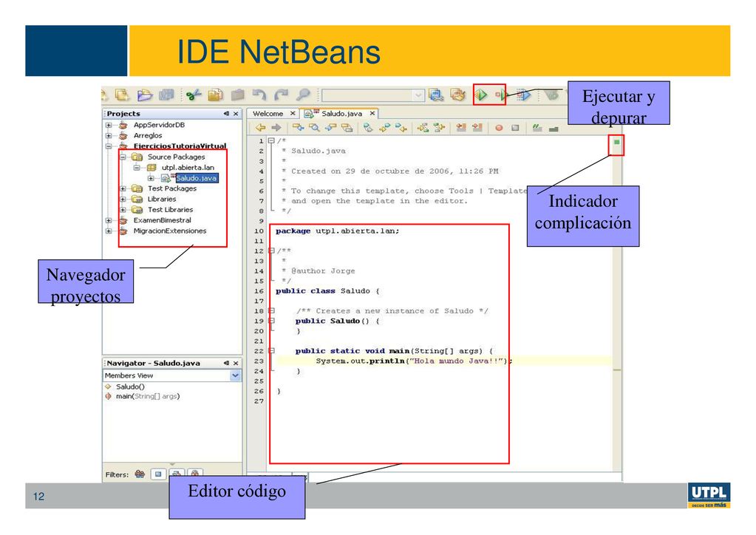The height and width of the screenshot is (535, 756).
Task: Click the Open Project folder icon
Action: tap(143, 95)
